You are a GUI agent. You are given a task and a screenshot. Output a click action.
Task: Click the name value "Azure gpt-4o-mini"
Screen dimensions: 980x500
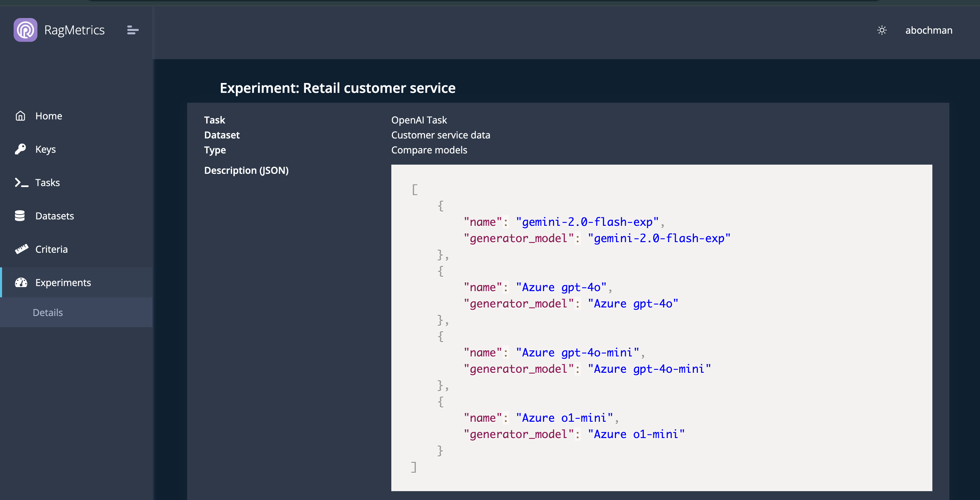[577, 352]
